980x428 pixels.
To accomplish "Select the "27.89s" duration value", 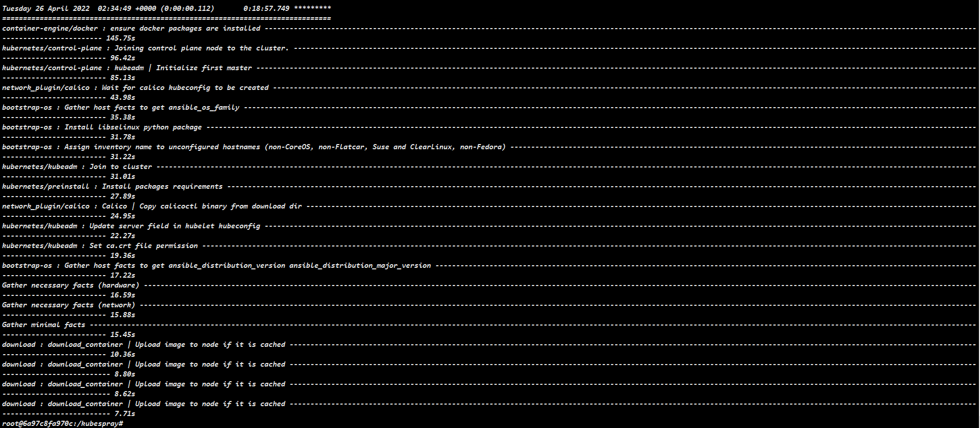I will click(123, 196).
